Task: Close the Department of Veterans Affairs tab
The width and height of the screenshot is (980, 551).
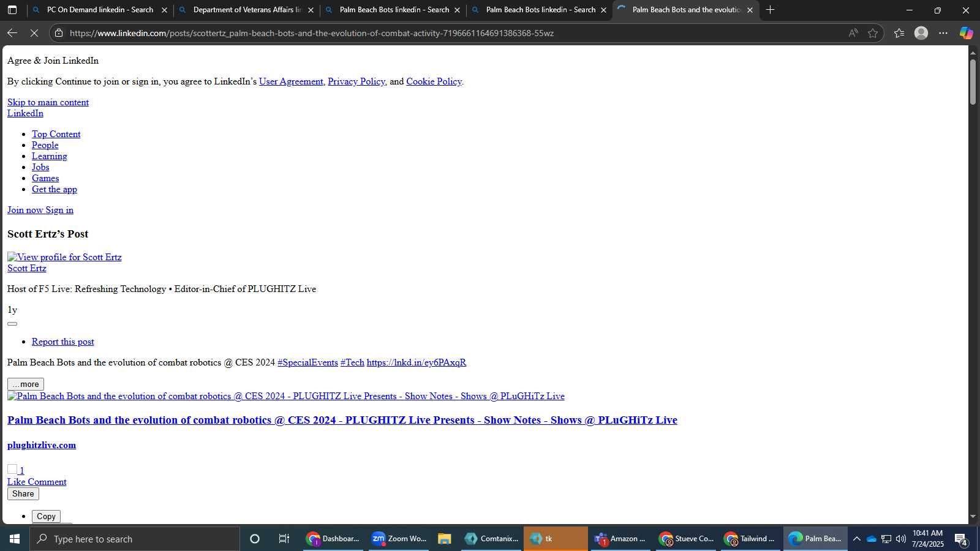Action: 311,10
